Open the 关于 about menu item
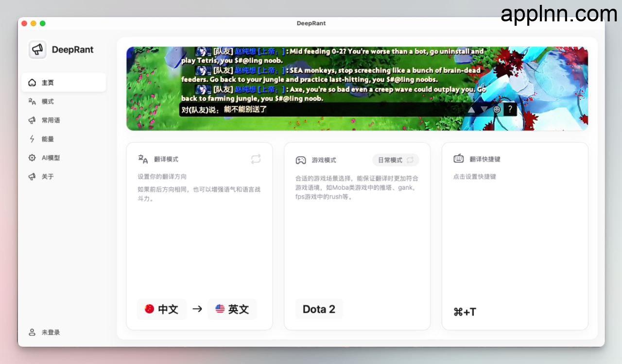 coord(64,177)
